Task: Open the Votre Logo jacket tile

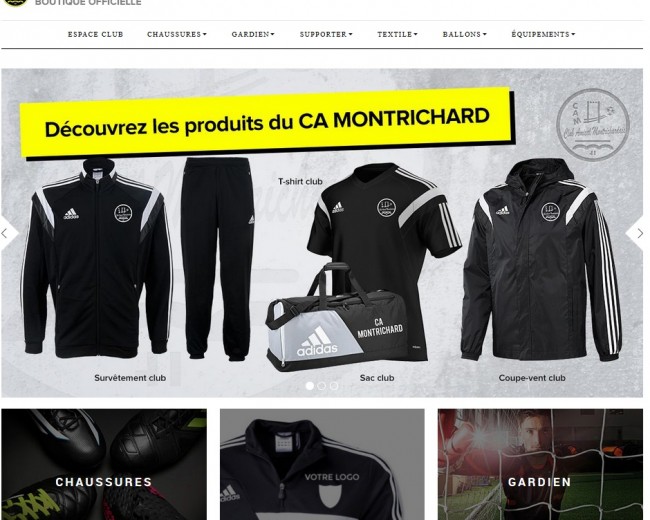Action: [x=322, y=464]
